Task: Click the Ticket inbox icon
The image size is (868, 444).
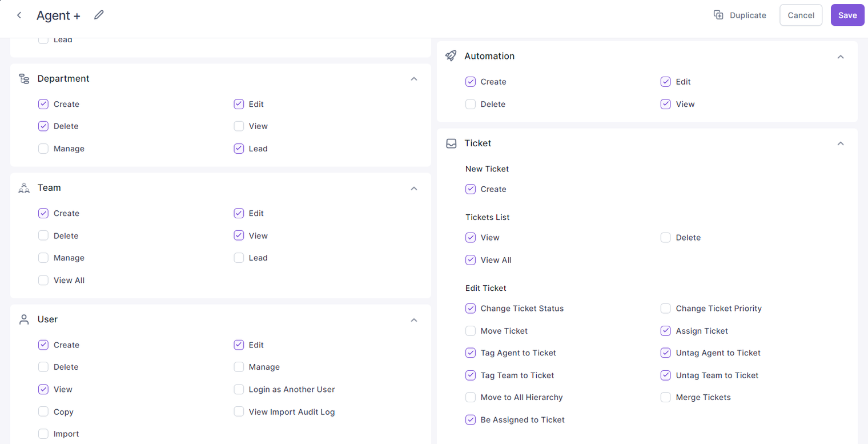Action: (x=451, y=143)
